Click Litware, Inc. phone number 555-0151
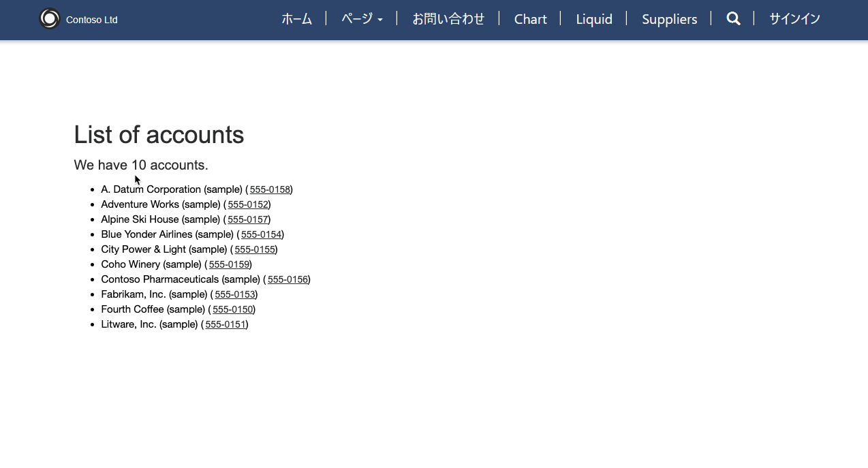The width and height of the screenshot is (868, 468). [226, 324]
